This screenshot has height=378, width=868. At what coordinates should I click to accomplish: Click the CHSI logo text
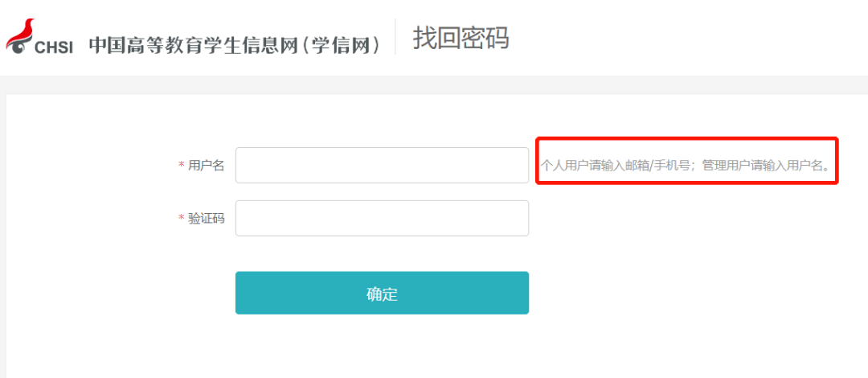pos(54,47)
